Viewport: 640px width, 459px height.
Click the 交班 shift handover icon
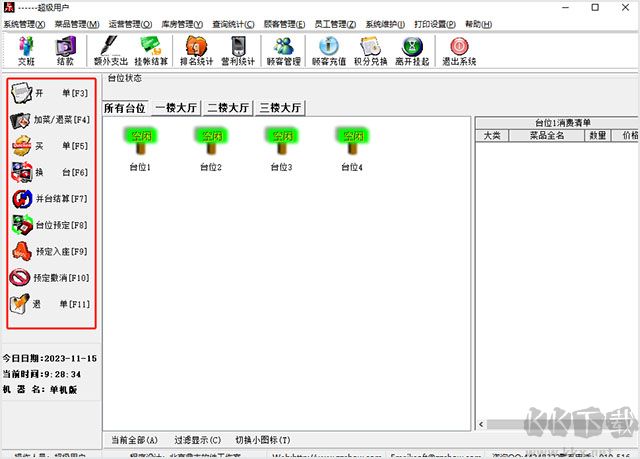tap(26, 51)
